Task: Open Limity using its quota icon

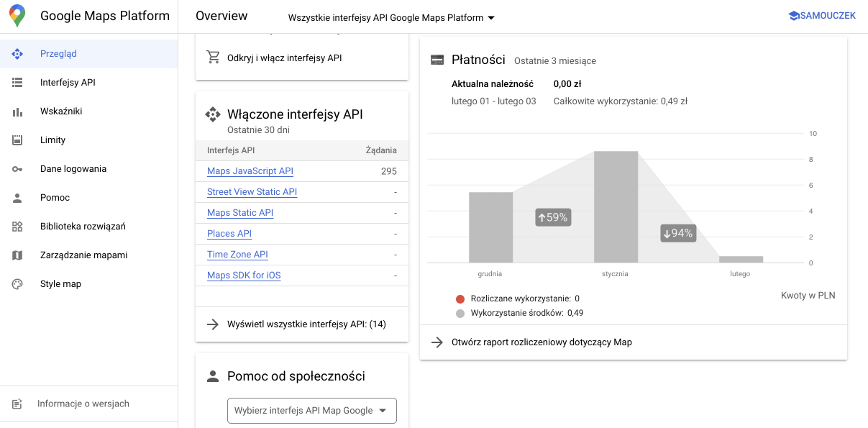Action: [17, 140]
